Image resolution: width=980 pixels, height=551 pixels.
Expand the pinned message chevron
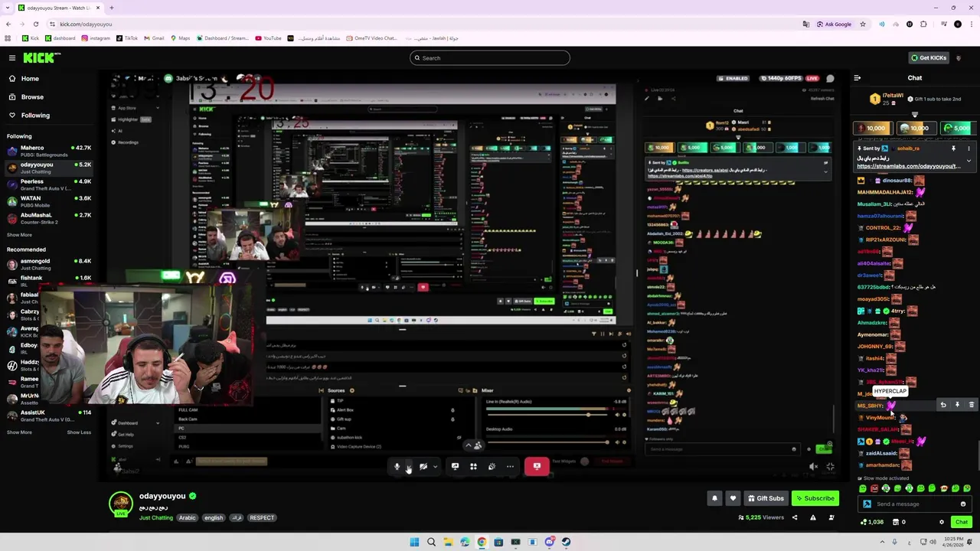(969, 161)
